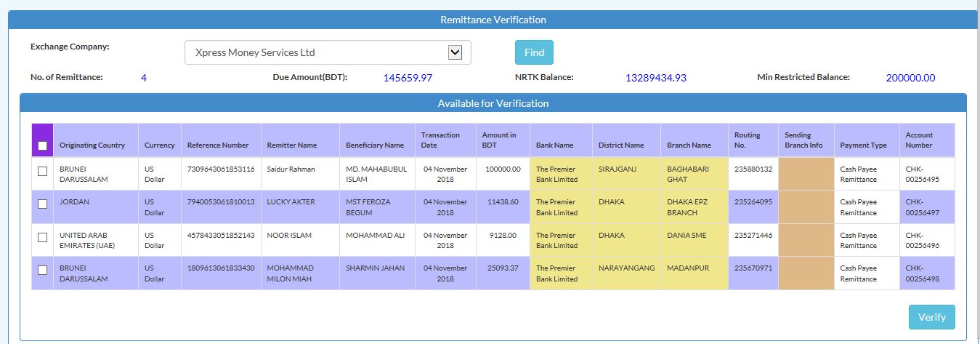
Task: Click account number CHK-00256498
Action: (923, 273)
